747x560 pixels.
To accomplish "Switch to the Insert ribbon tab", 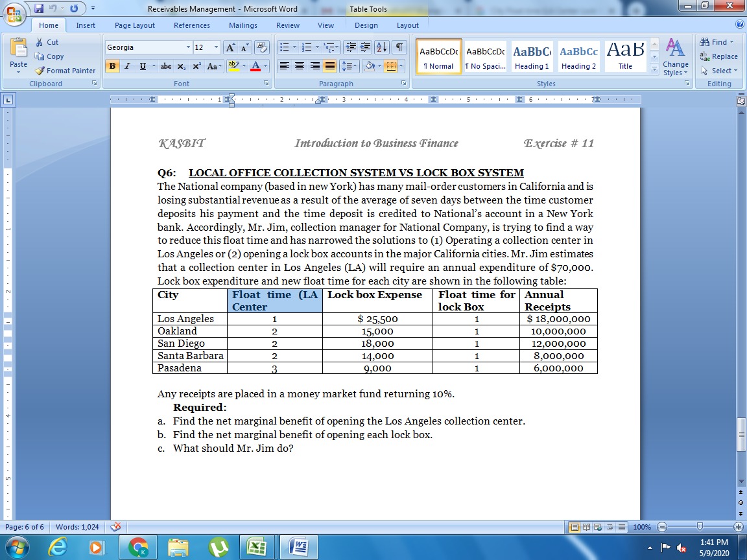I will [86, 25].
